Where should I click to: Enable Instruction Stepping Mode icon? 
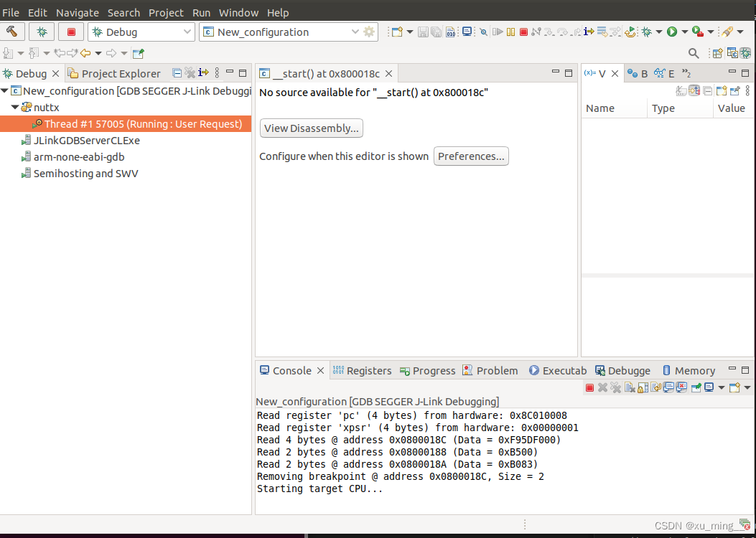pos(589,32)
